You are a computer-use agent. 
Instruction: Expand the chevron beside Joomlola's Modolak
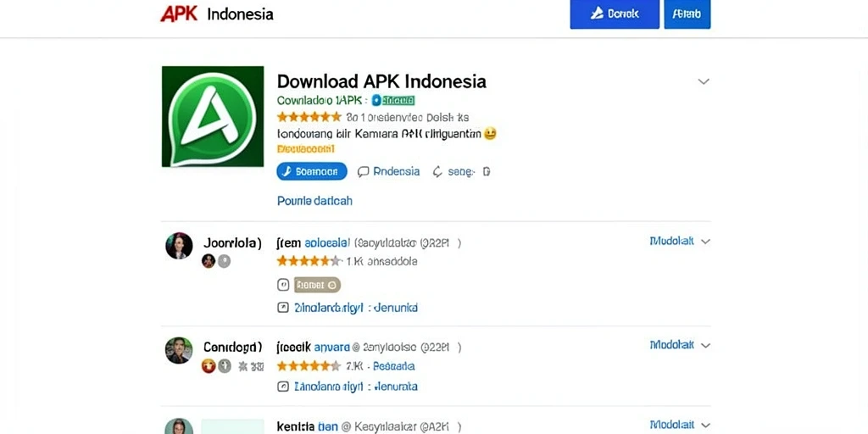tap(705, 242)
